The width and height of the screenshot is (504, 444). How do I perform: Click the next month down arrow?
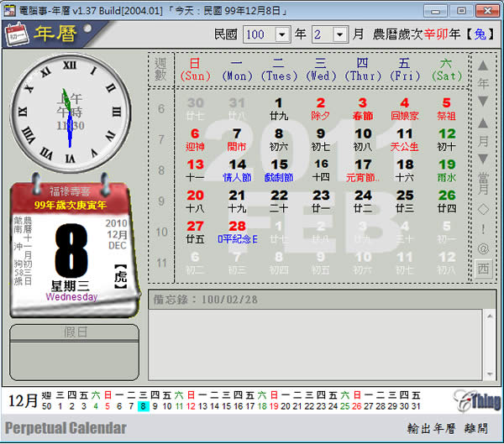(x=483, y=160)
